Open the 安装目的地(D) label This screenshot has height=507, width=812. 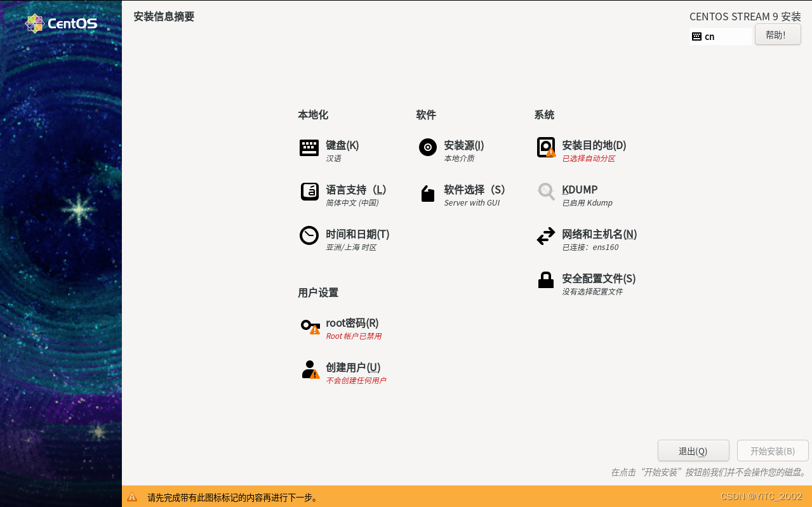[x=594, y=145]
